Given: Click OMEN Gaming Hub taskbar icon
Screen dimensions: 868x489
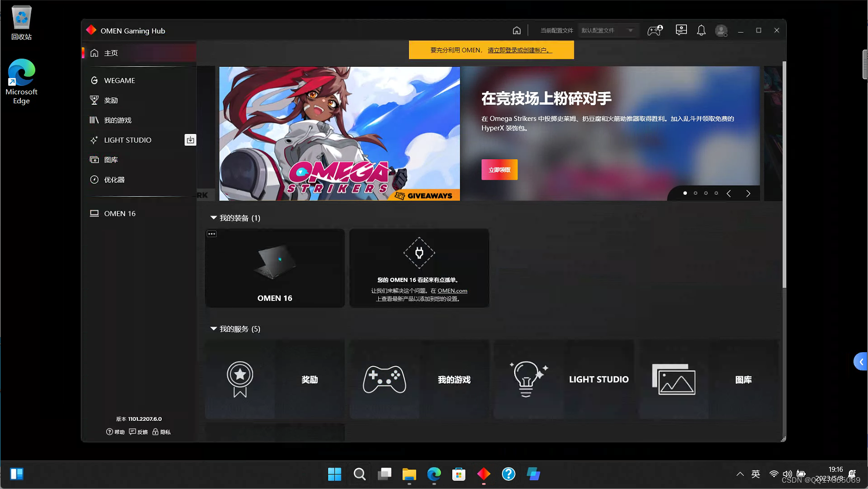Looking at the screenshot, I should click(483, 474).
